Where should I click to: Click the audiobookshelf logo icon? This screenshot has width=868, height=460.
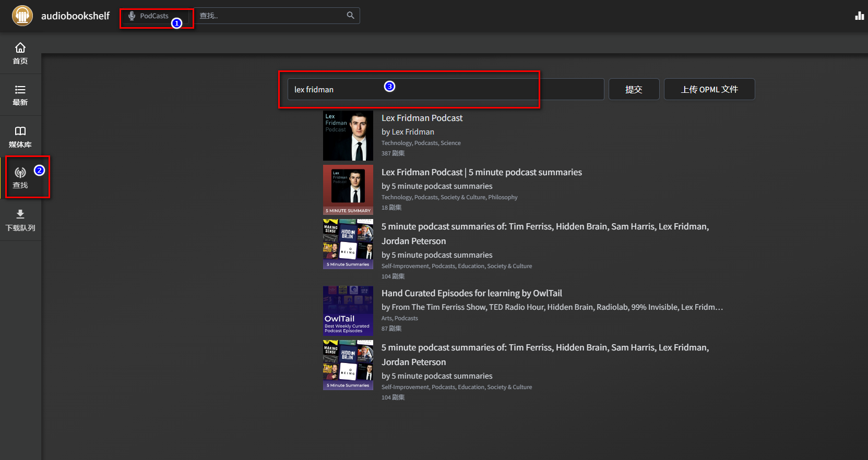point(22,16)
